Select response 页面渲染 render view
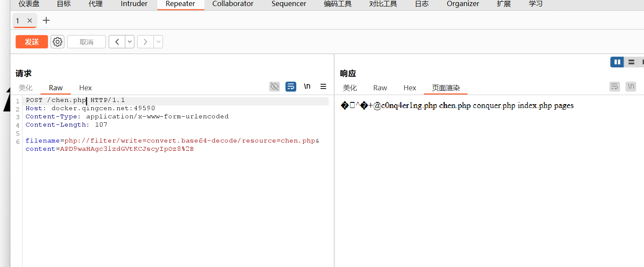The height and width of the screenshot is (267, 644). pyautogui.click(x=446, y=88)
